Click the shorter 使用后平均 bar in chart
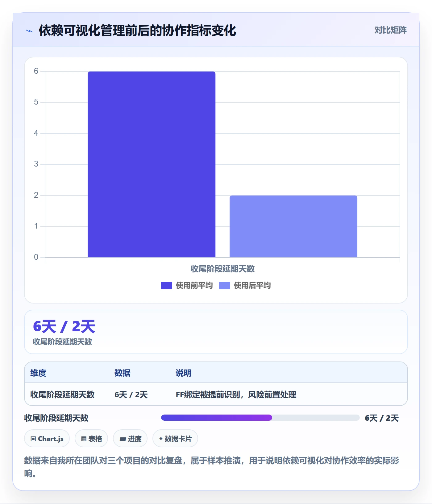 coord(293,226)
